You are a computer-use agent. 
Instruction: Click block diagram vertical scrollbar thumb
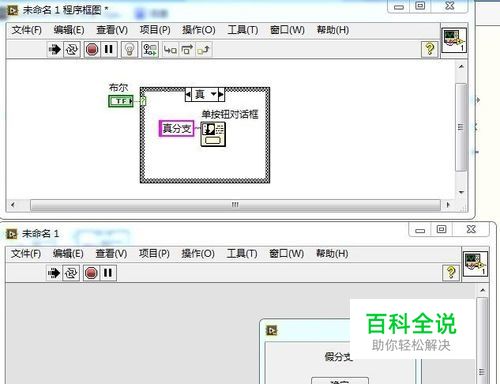(461, 127)
